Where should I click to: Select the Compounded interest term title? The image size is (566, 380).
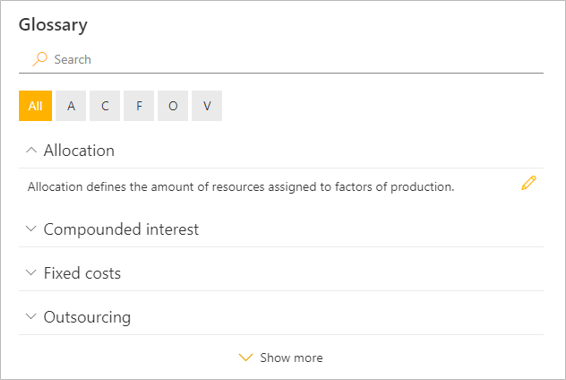tap(121, 230)
